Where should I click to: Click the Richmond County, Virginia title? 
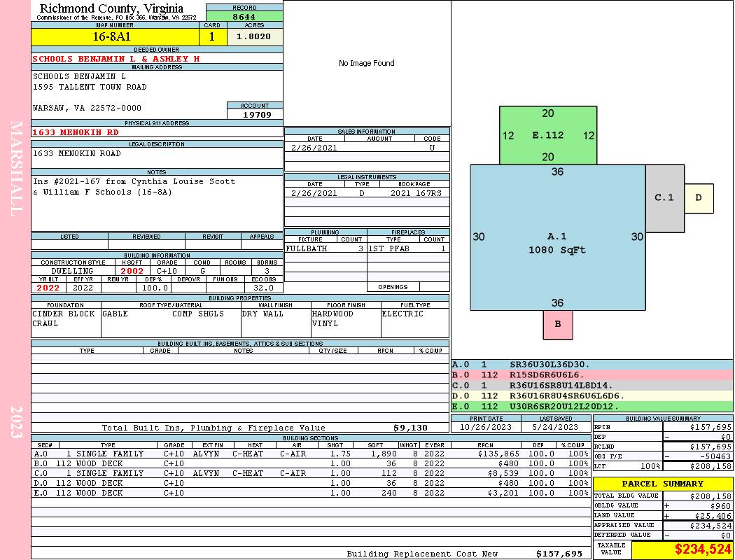pyautogui.click(x=111, y=8)
